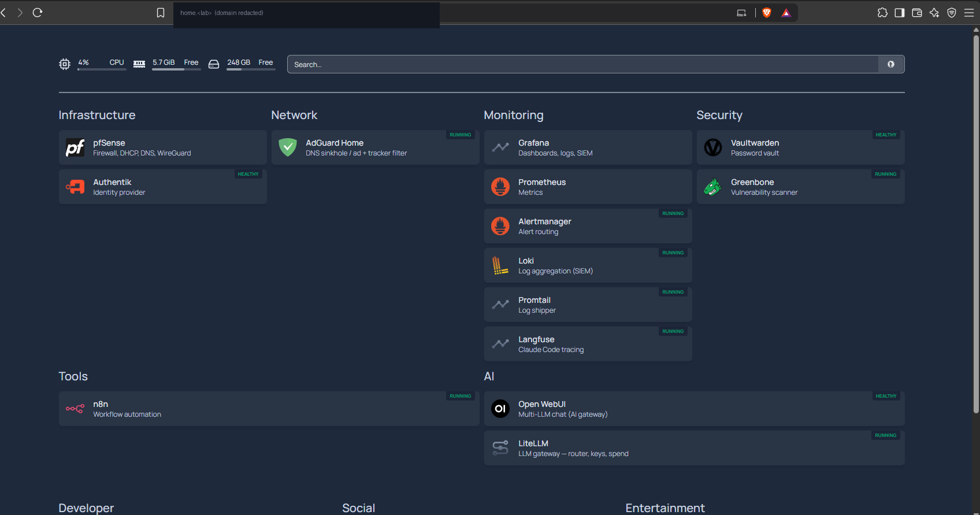The height and width of the screenshot is (515, 980).
Task: Click 'Multi-LLM chat (AI gateway)' description
Action: [x=563, y=414]
